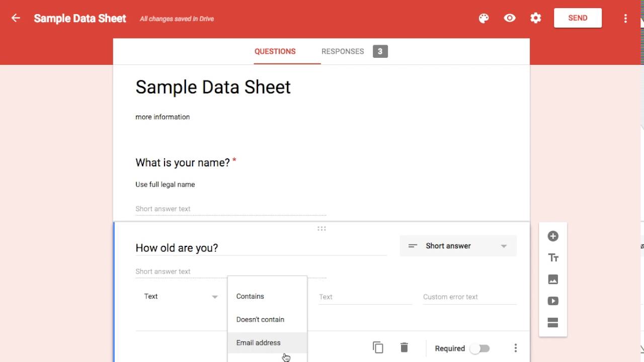Open the header three-dot more menu

(x=625, y=18)
